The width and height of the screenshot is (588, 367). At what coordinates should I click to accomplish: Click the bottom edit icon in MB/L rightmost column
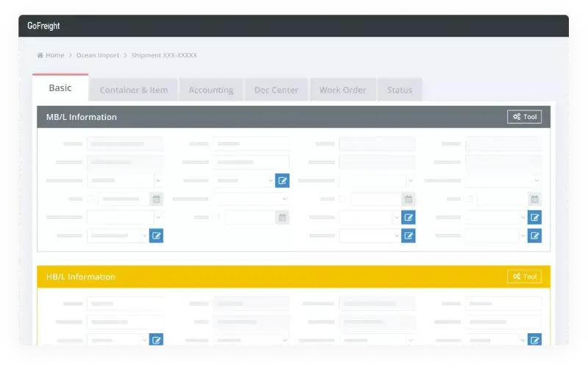[x=535, y=235]
